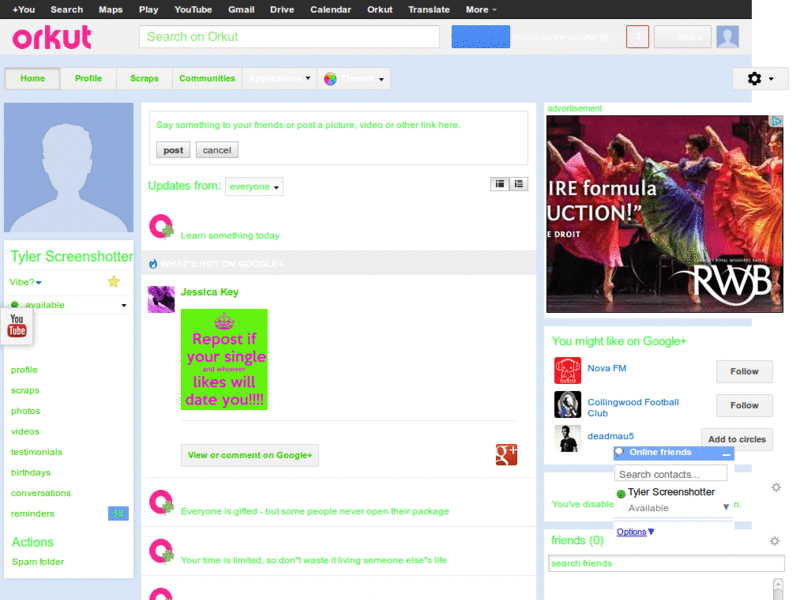Switch updates to compact list view

pyautogui.click(x=499, y=184)
